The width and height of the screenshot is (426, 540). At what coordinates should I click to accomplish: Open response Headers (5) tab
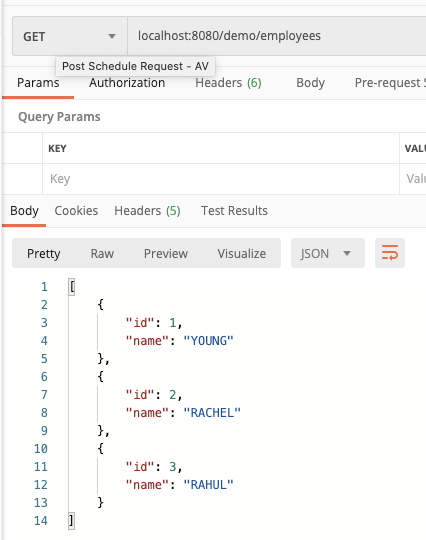(147, 210)
